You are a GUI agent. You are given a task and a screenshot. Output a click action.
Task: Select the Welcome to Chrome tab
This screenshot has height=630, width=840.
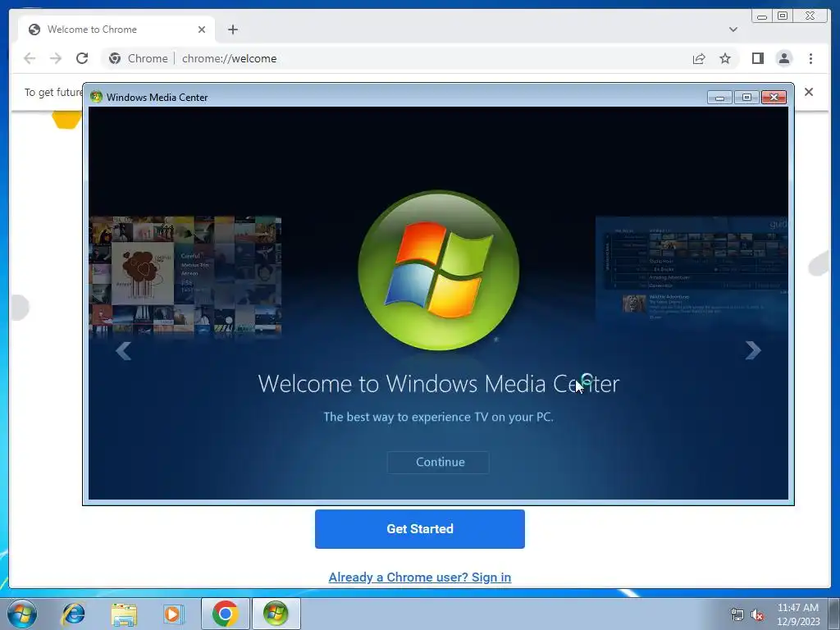point(116,30)
